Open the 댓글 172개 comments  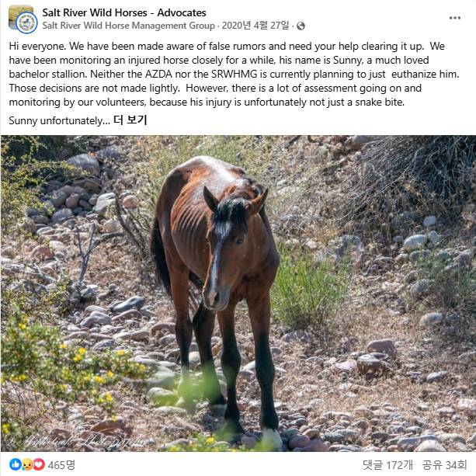point(387,464)
